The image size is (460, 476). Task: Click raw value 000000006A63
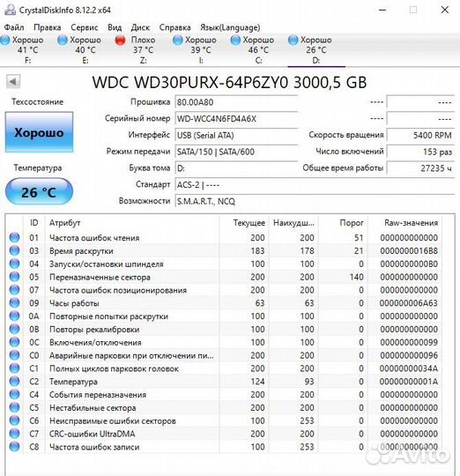[x=409, y=303]
